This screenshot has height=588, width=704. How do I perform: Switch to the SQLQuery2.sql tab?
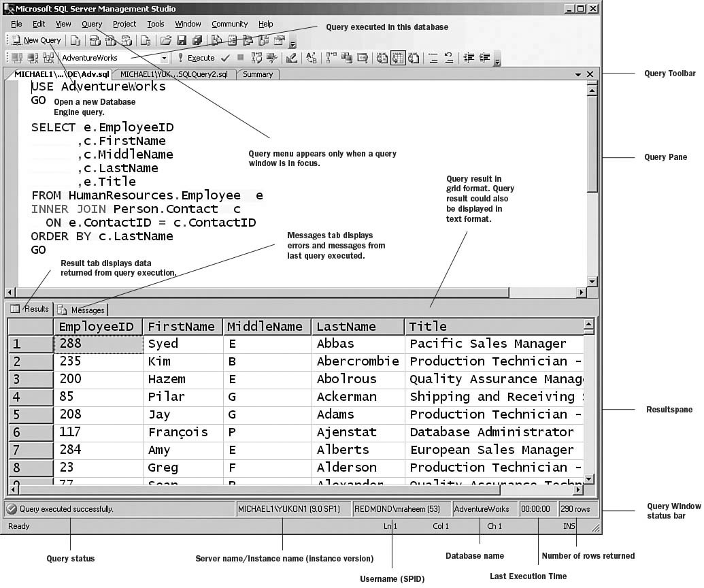(x=173, y=75)
